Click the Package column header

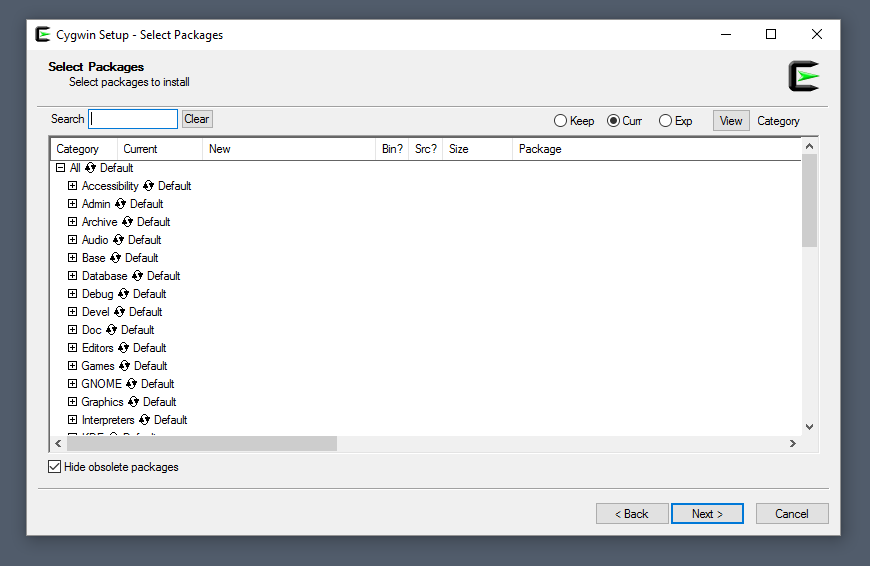(x=656, y=149)
